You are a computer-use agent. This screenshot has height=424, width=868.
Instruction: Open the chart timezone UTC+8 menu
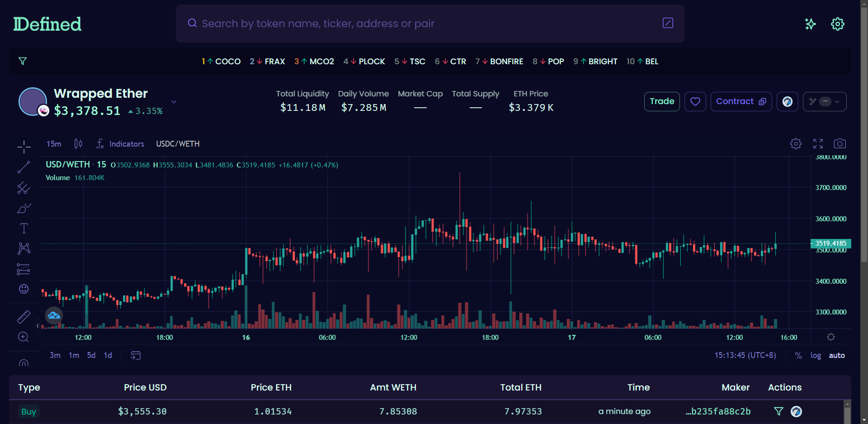click(745, 355)
